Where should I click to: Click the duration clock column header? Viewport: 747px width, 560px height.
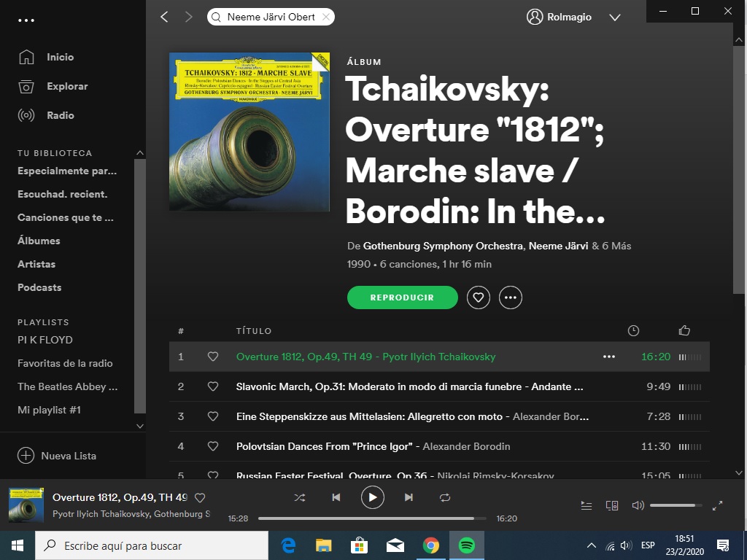633,330
